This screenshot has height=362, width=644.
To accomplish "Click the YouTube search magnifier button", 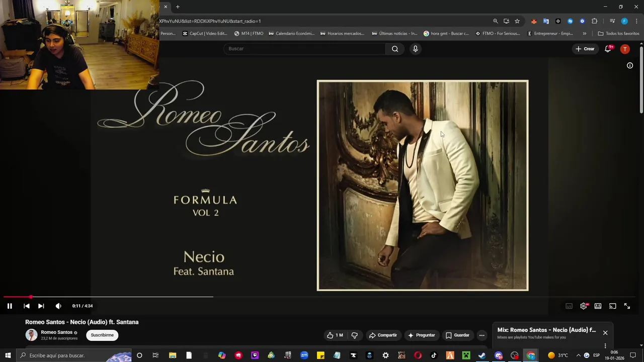I will (395, 49).
